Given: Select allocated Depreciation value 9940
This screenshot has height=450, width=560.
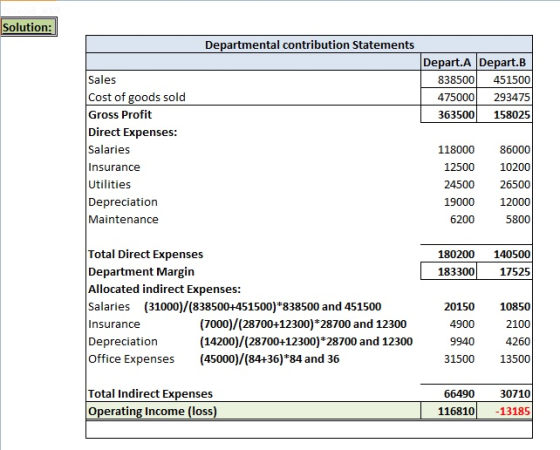Looking at the screenshot, I should point(462,341).
